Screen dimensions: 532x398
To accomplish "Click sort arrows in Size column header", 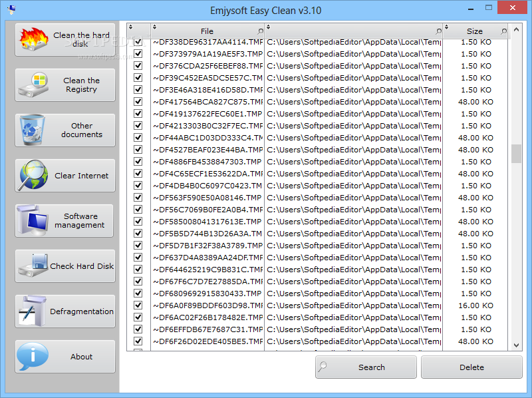I will pos(446,27).
